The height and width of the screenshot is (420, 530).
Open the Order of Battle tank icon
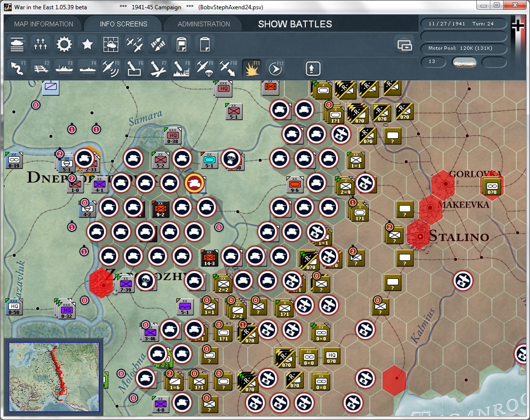[17, 44]
